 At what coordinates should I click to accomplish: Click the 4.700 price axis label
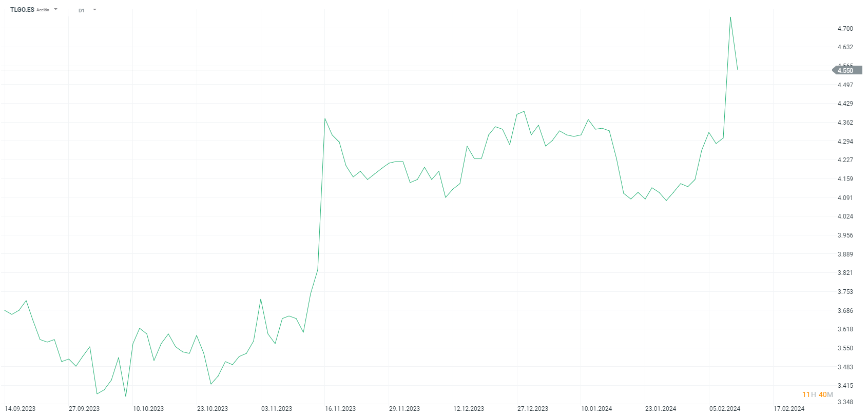tap(845, 29)
